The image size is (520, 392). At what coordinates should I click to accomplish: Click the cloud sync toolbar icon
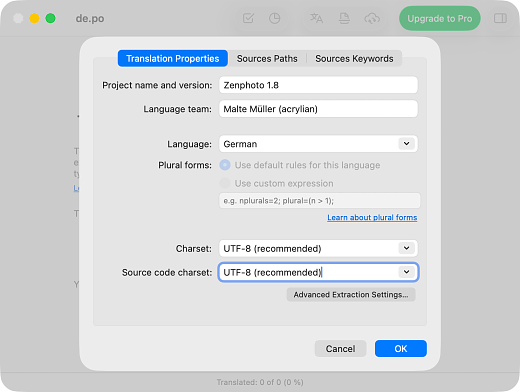coord(372,18)
